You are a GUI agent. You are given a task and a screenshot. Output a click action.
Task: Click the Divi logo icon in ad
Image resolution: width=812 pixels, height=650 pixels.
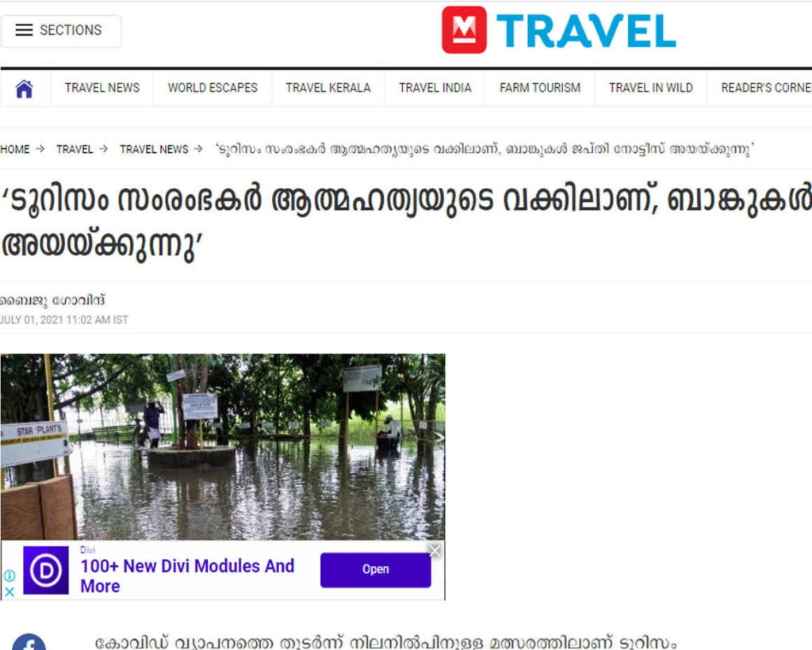(46, 570)
